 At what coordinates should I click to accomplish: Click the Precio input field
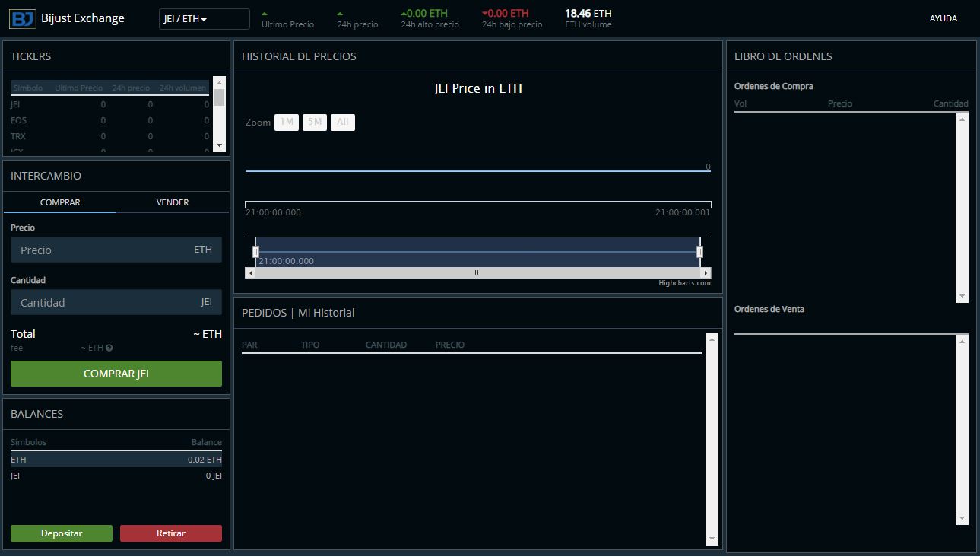pyautogui.click(x=116, y=249)
